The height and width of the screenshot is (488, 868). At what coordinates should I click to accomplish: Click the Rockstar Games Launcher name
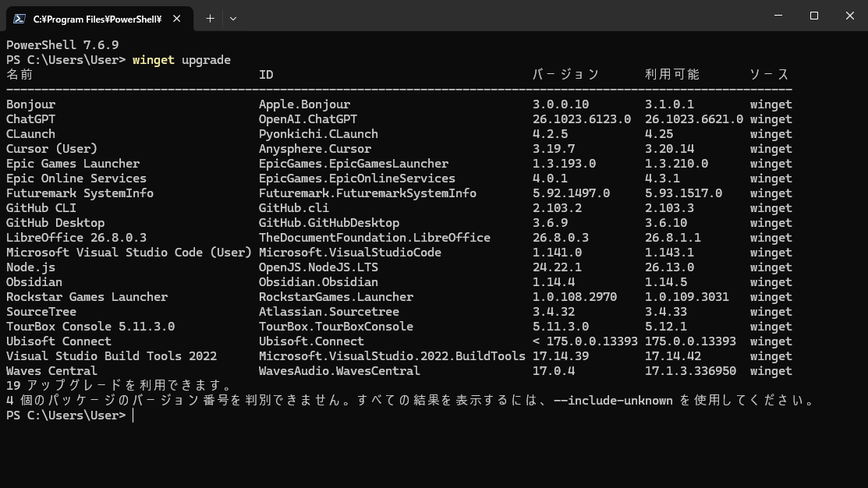(x=87, y=297)
